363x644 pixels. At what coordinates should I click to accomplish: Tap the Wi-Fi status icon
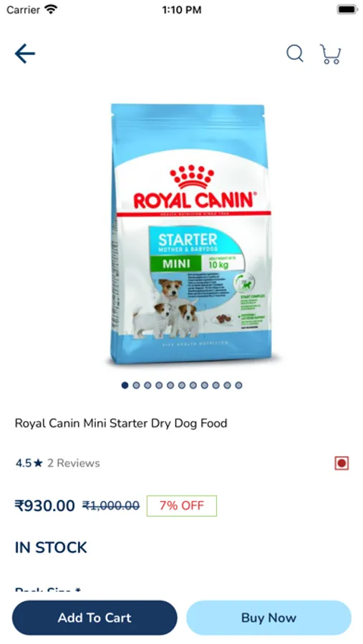[x=51, y=9]
